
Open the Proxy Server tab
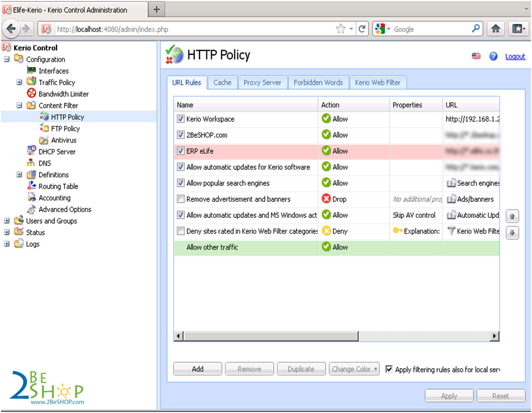click(263, 82)
